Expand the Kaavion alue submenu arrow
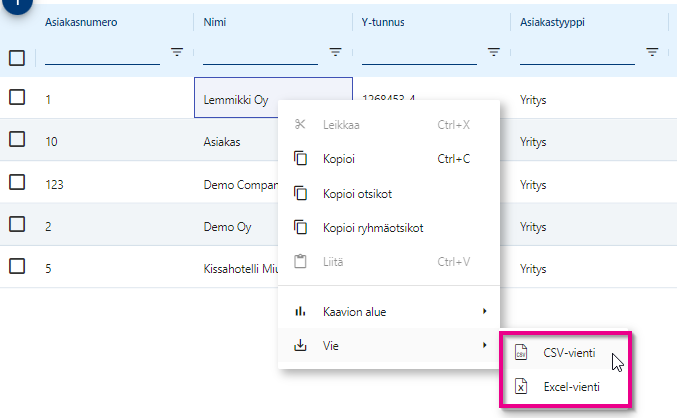Screen dimensions: 677x418 [485, 312]
